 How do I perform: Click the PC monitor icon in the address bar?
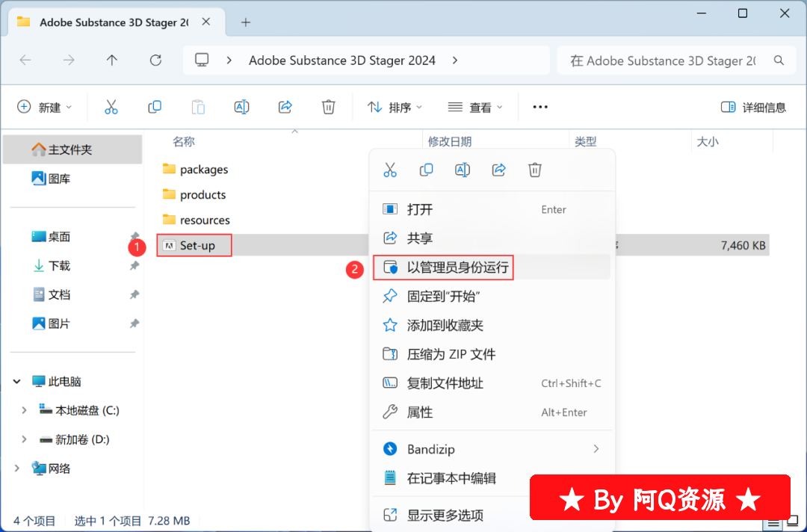[202, 61]
